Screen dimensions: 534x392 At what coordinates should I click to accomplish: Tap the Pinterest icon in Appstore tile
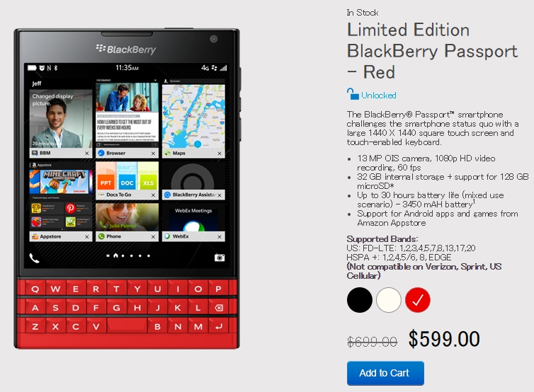coord(70,207)
